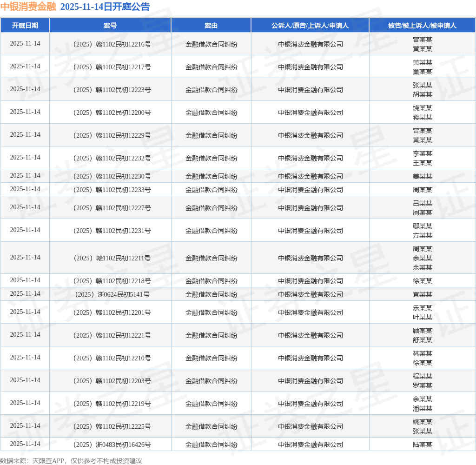Select case number 赣1102民初12219号
476x465 pixels.
click(x=112, y=404)
